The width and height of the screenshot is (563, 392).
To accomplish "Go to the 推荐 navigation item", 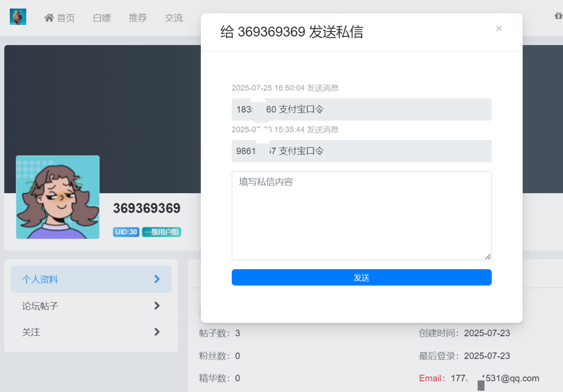I will pos(138,18).
